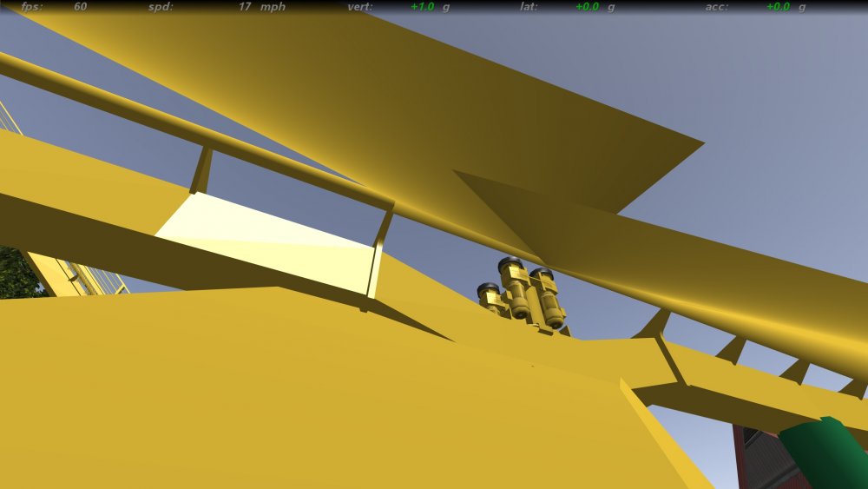Click the red building at bottom right
Image resolution: width=868 pixels, height=489 pixels.
click(x=762, y=460)
